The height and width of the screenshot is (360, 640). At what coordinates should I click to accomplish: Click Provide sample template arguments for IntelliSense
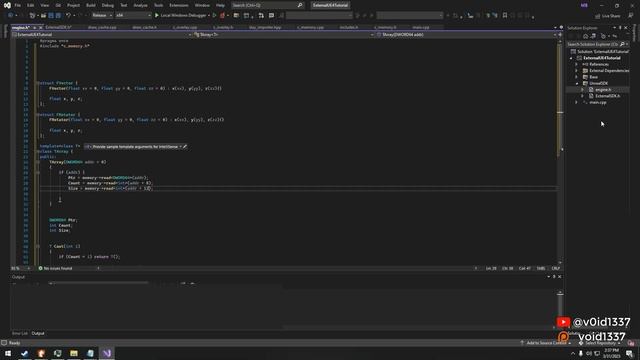(x=135, y=147)
